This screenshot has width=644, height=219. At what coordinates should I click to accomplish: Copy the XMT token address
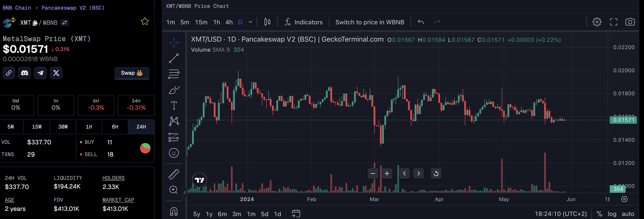[x=35, y=23]
